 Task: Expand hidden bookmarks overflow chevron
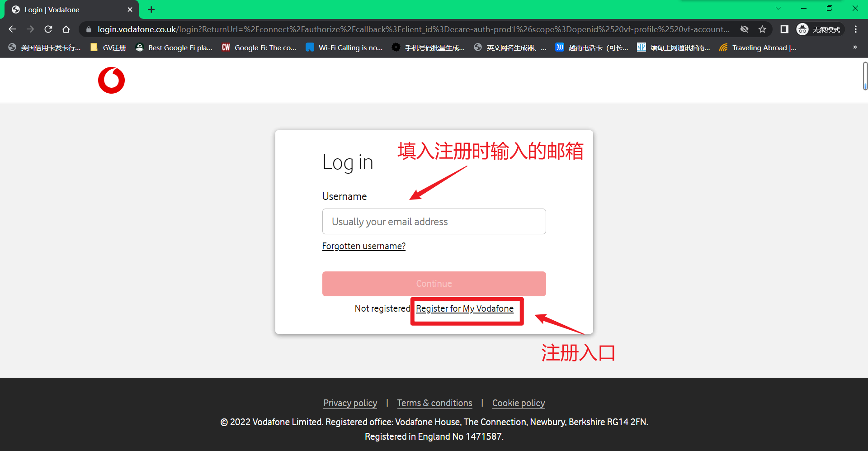point(855,47)
